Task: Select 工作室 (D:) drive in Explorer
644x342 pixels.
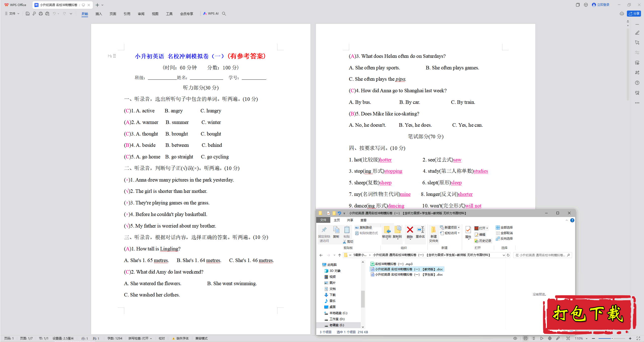Action: [x=335, y=319]
